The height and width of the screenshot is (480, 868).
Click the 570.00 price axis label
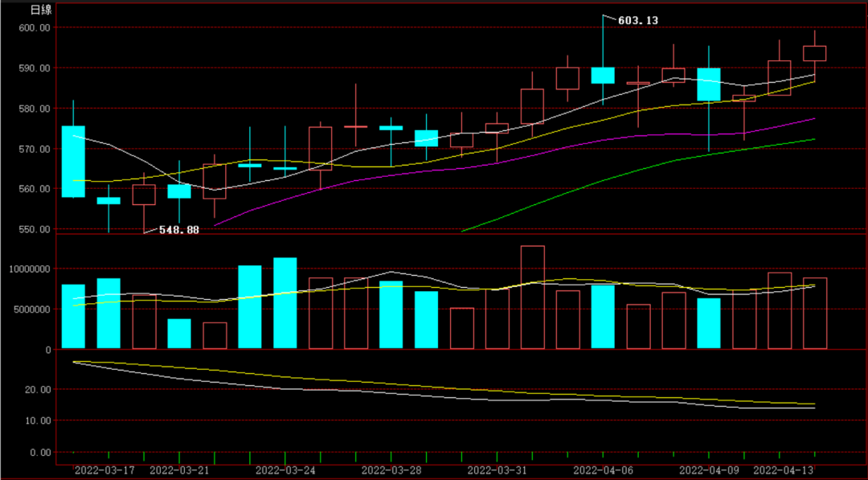pyautogui.click(x=35, y=149)
